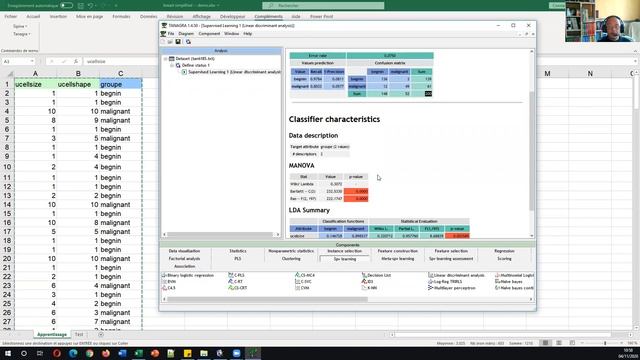The height and width of the screenshot is (360, 640).
Task: Select the CS-MC4 component
Action: [305, 276]
